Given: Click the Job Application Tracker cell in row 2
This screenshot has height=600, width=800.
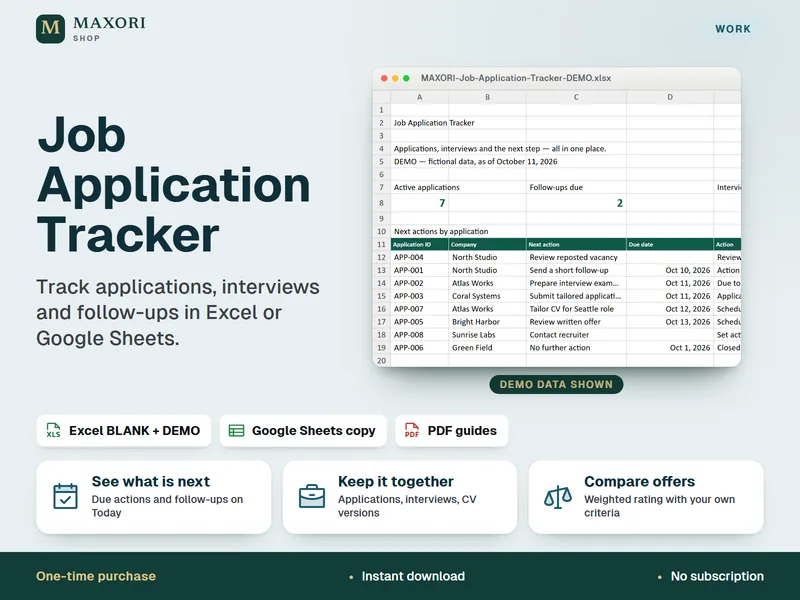Looking at the screenshot, I should tap(434, 122).
